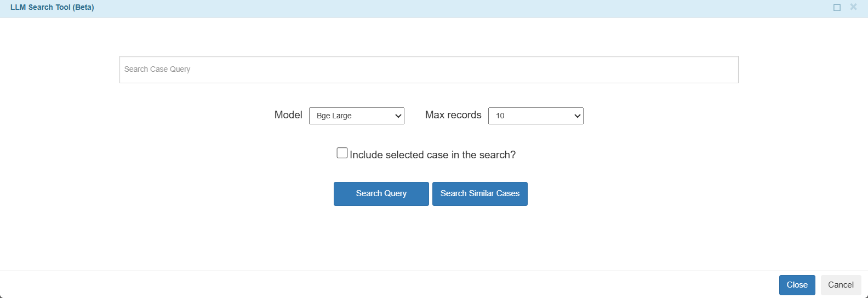Dismiss dialog with the X icon
This screenshot has height=298, width=868.
[x=853, y=7]
